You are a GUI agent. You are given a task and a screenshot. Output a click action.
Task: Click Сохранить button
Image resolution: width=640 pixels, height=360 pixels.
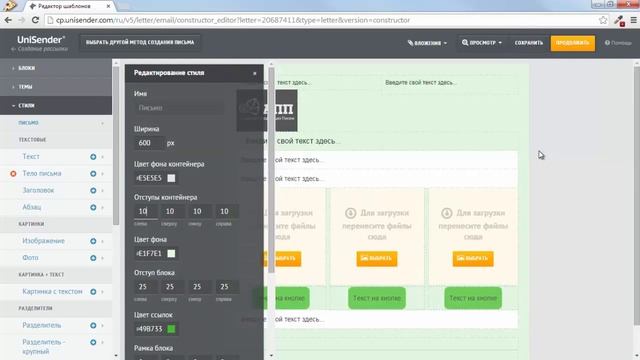pyautogui.click(x=529, y=43)
